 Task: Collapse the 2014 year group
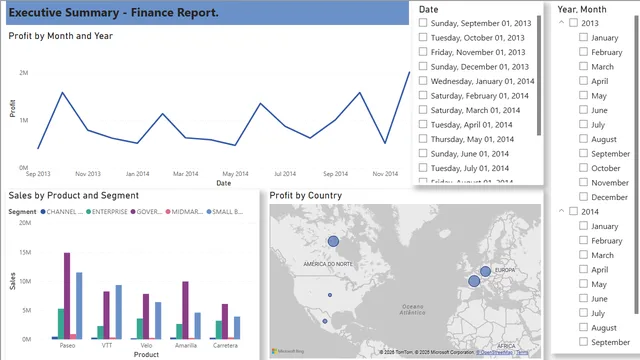[561, 211]
